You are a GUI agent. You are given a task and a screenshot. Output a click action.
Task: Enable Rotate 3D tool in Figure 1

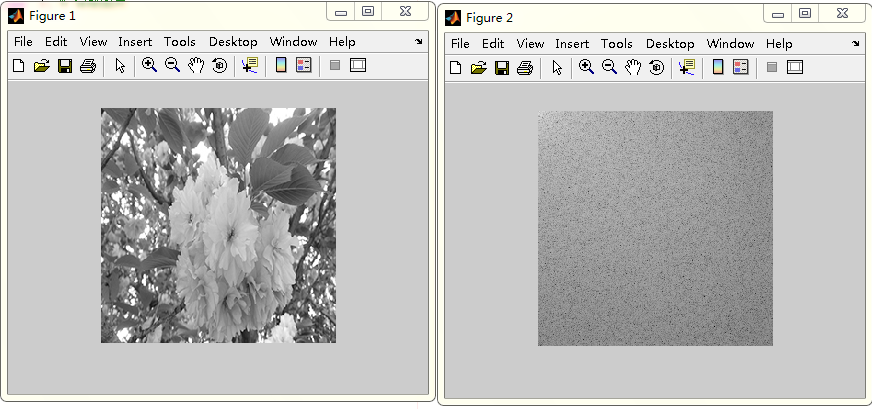(220, 66)
